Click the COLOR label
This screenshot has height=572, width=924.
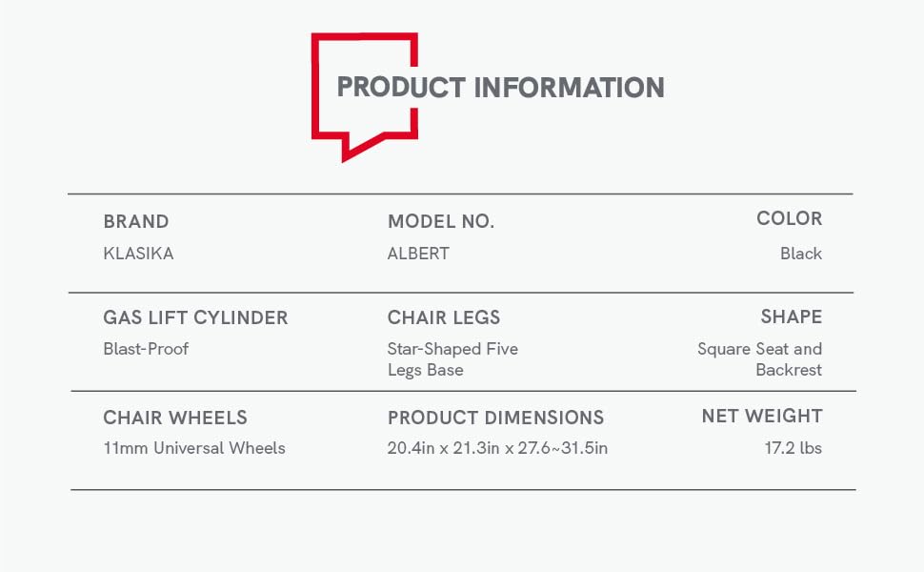789,218
